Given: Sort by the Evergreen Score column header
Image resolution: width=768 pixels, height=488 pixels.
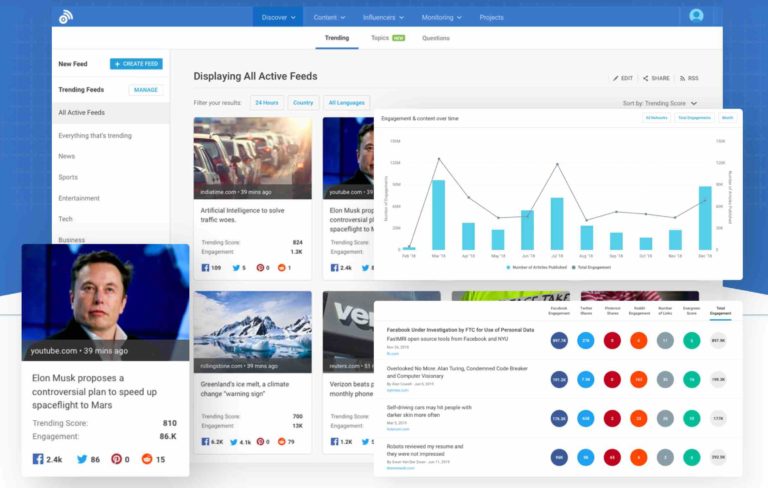Looking at the screenshot, I should [x=691, y=311].
